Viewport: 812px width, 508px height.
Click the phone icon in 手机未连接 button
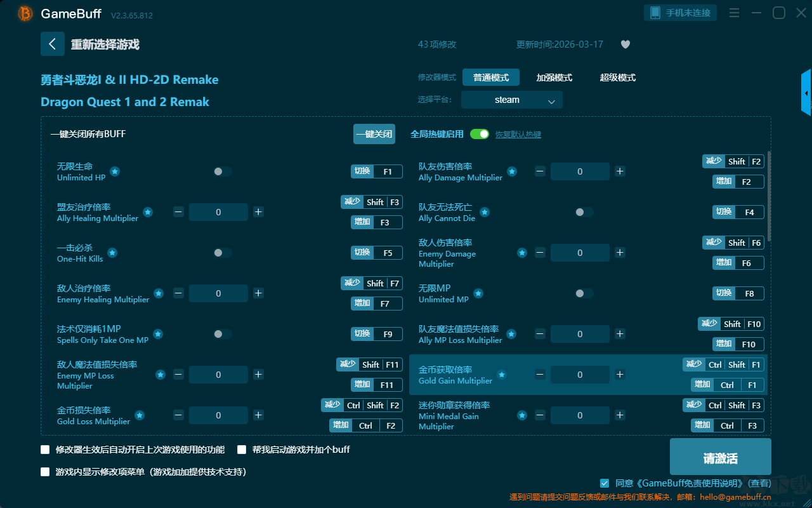click(655, 13)
